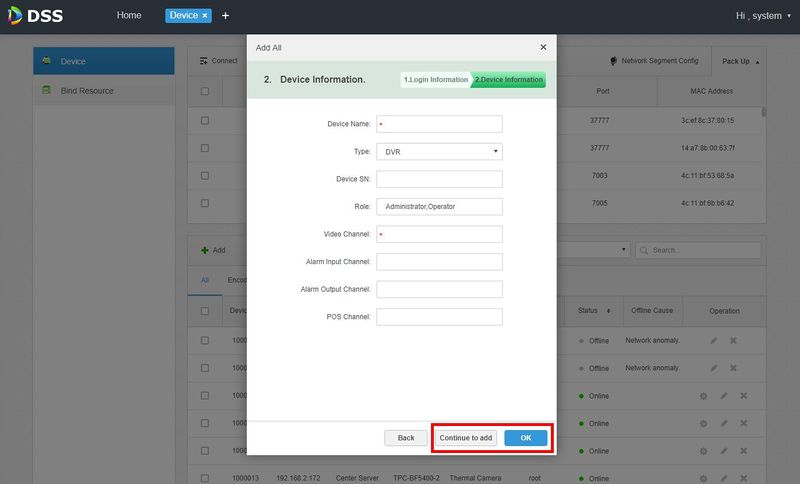Click Continue to add button
Viewport: 800px width, 484px height.
click(466, 438)
